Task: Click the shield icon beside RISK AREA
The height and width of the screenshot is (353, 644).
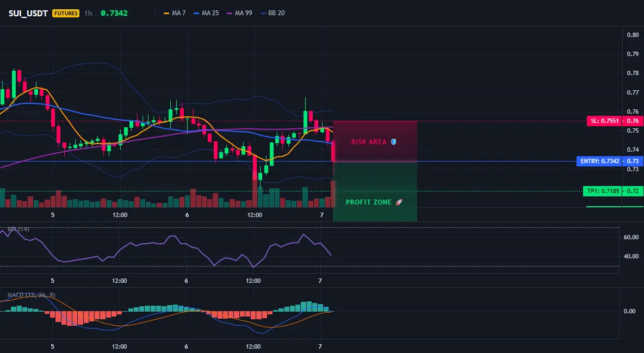Action: (x=393, y=142)
